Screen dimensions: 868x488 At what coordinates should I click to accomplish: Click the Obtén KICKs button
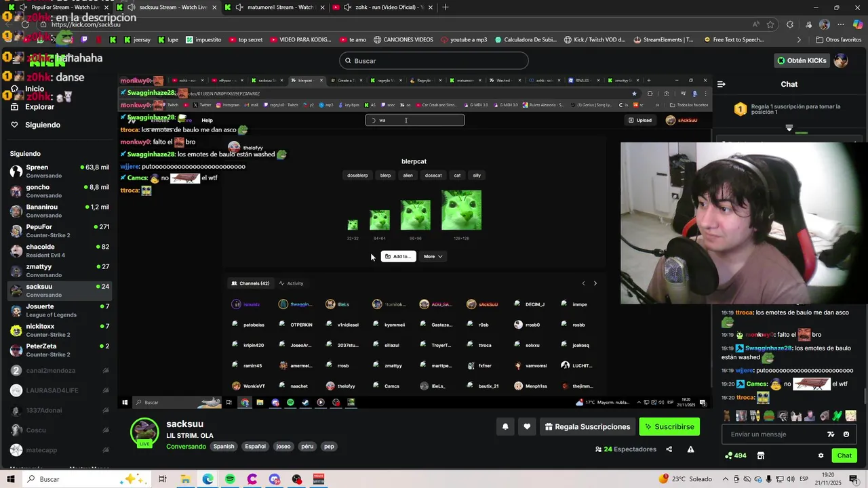[802, 60]
